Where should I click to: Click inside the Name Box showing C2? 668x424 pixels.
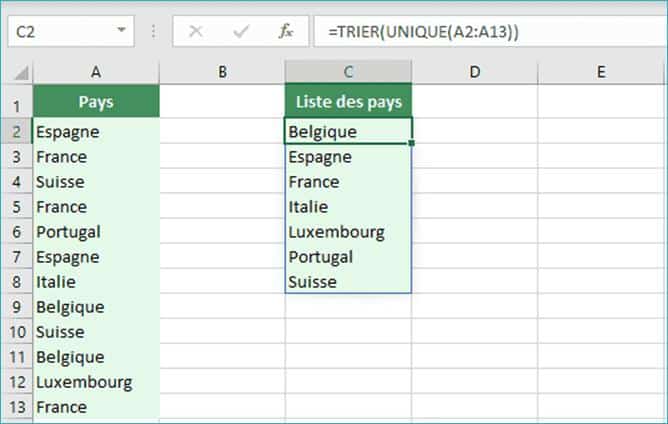62,31
